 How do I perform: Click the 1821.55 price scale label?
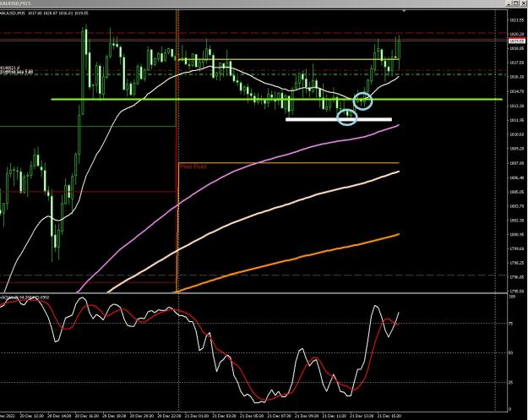point(517,20)
